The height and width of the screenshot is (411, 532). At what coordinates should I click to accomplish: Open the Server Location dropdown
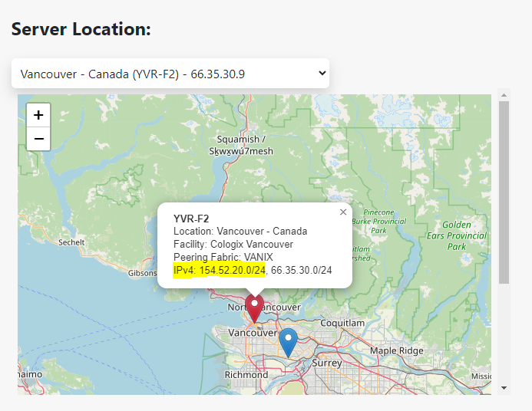tap(170, 74)
